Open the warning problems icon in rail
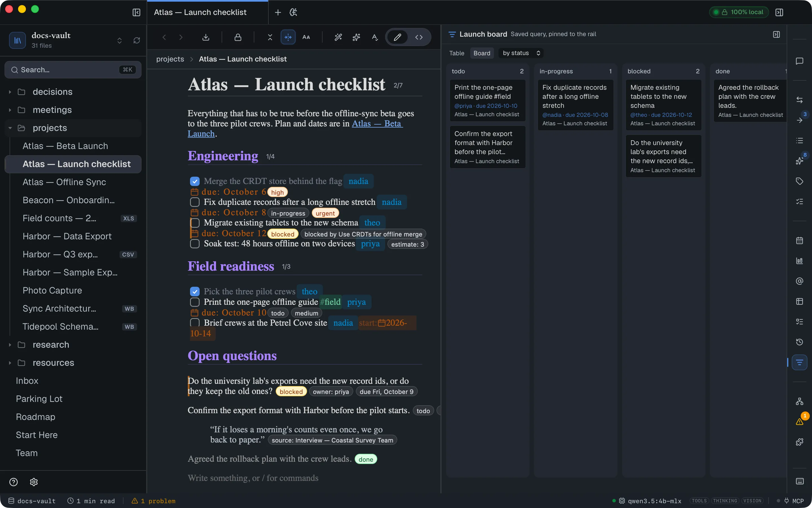This screenshot has width=812, height=508. pyautogui.click(x=799, y=422)
